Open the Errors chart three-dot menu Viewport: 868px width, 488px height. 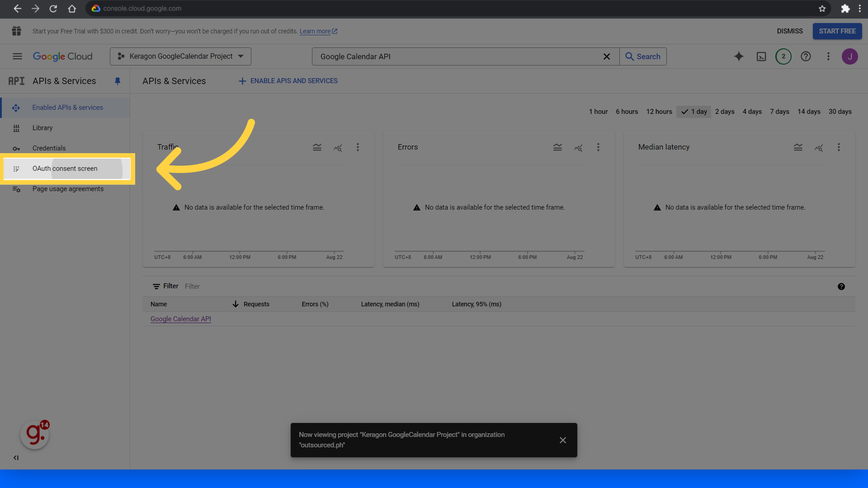coord(598,147)
